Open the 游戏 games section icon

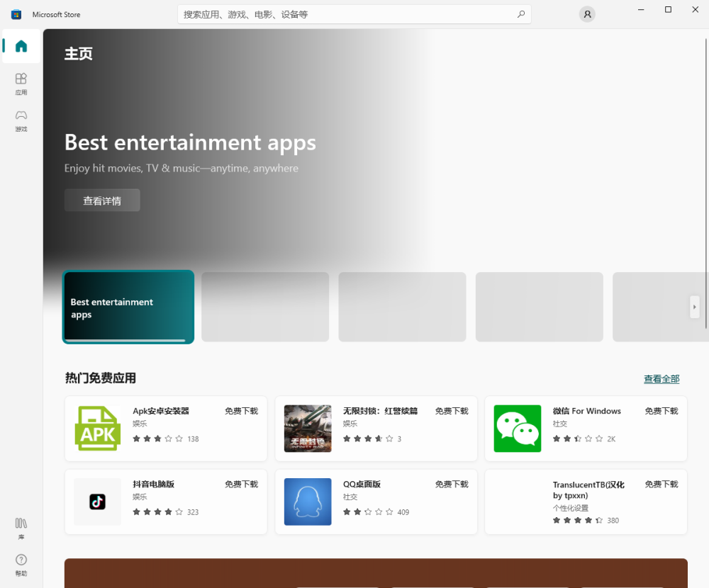(x=21, y=120)
